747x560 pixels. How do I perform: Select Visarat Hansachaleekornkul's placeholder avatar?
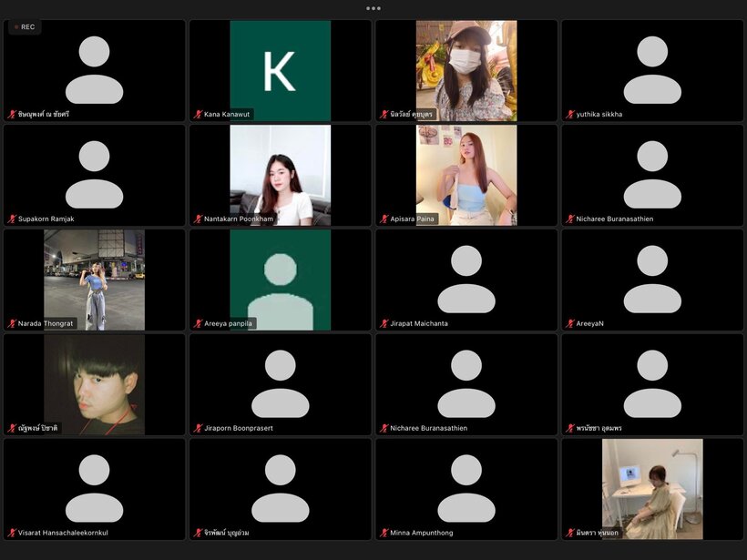coord(95,489)
